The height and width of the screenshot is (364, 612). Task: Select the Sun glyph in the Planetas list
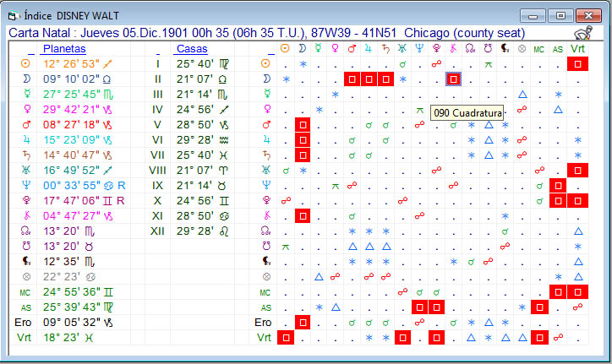pos(25,63)
